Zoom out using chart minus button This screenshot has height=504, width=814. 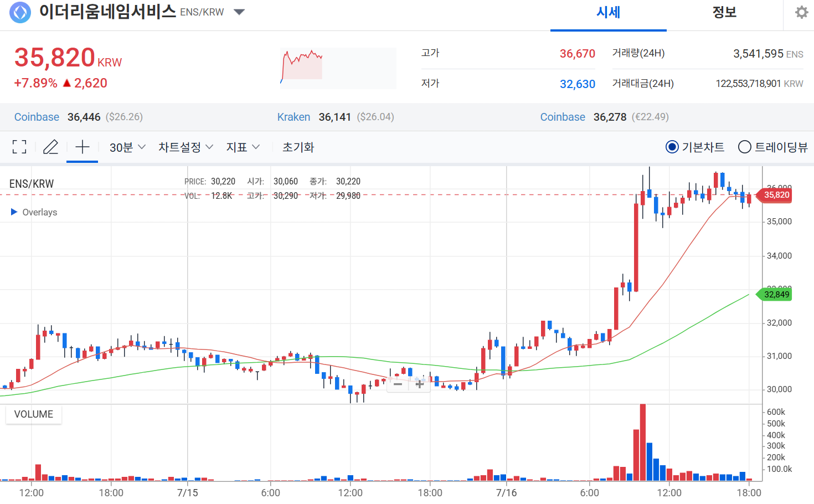pos(398,384)
